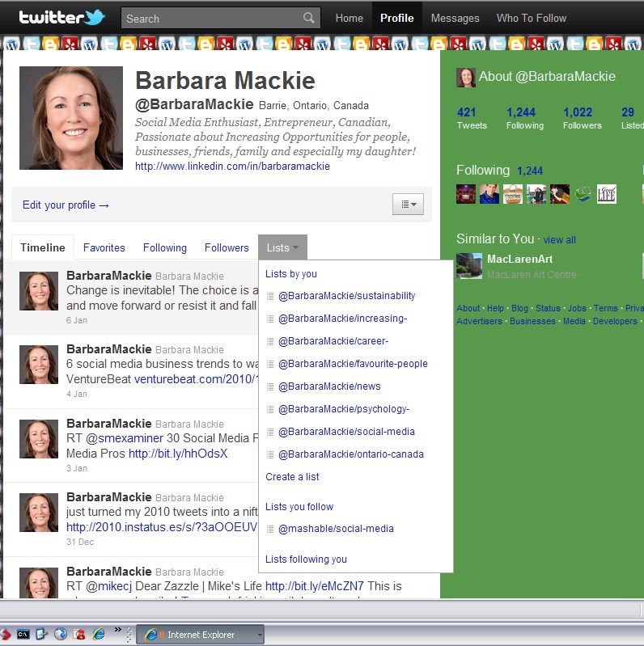The width and height of the screenshot is (644, 646).
Task: Click list icon beside @mashable/social-media
Action: tap(270, 529)
